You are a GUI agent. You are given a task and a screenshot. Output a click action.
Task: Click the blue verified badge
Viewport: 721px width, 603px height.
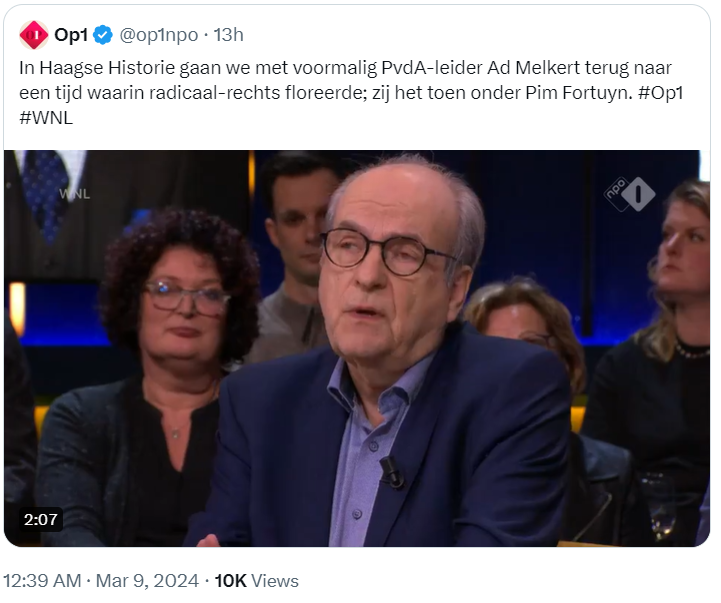(103, 35)
